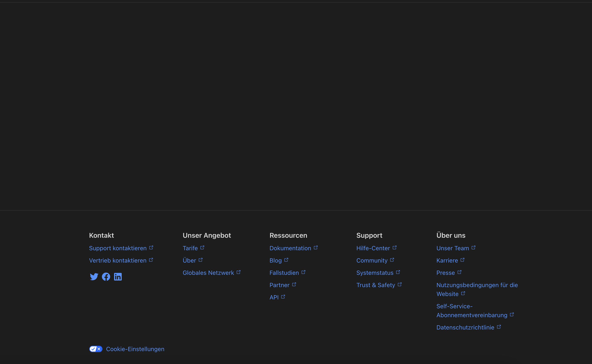Click external-link icon beside Trust & Safety
The image size is (592, 364).
[x=399, y=284]
